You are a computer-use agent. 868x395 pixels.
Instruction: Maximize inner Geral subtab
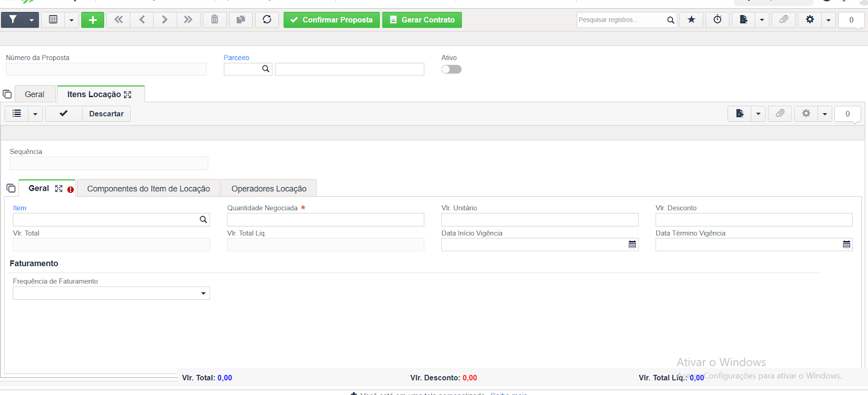[59, 189]
